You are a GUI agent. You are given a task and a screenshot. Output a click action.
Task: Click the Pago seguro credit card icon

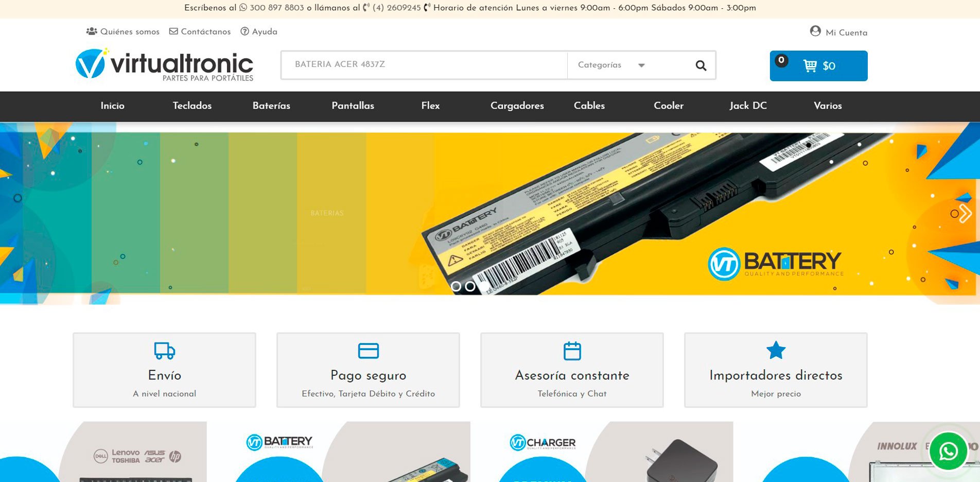[368, 351]
